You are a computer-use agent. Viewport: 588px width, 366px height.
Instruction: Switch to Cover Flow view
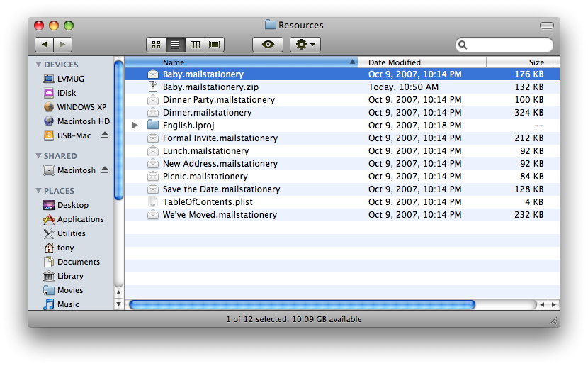214,45
